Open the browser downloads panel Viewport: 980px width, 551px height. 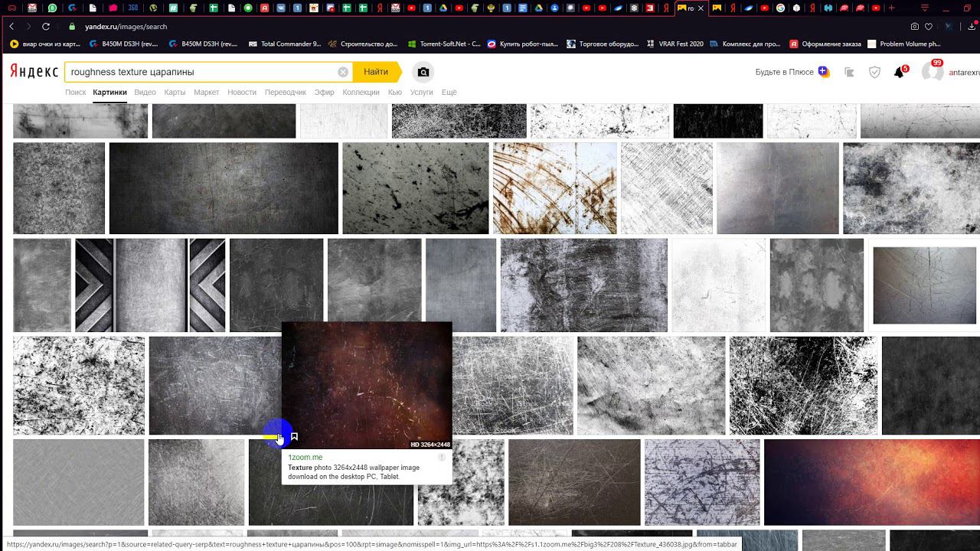972,26
